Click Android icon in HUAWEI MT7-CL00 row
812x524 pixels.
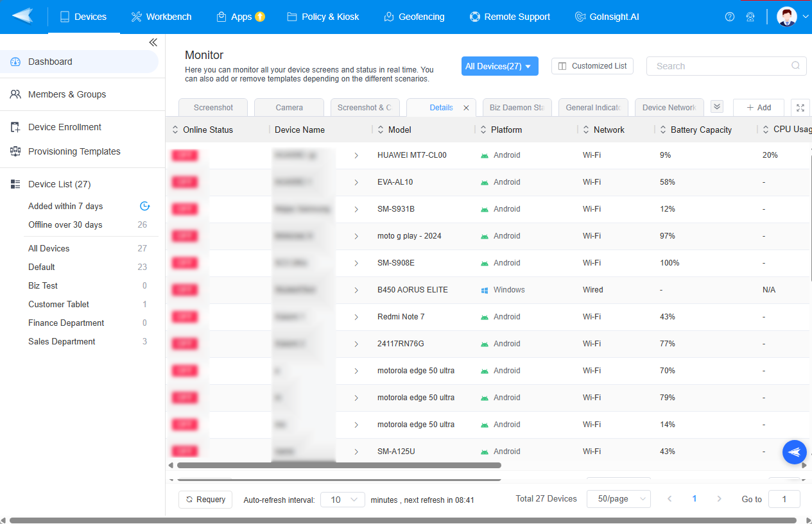485,155
